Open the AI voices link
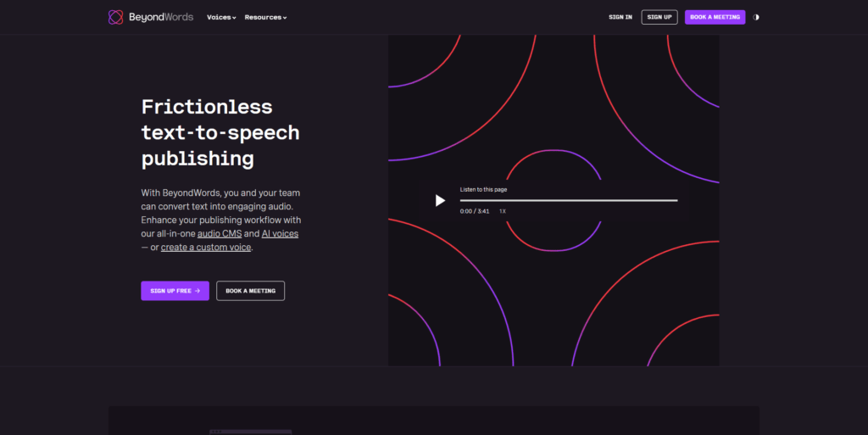 280,233
